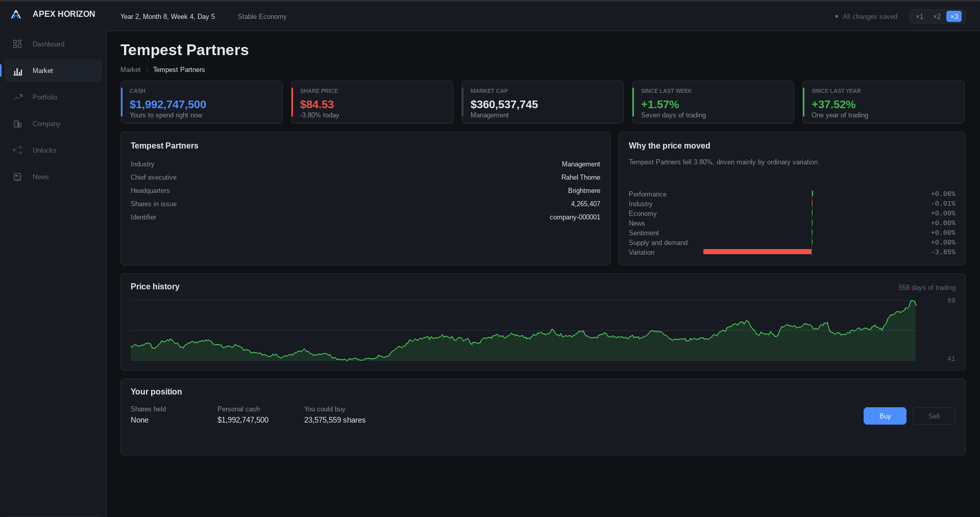This screenshot has width=980, height=517.
Task: Click the chief executive Rahel Thorne
Action: [x=581, y=177]
